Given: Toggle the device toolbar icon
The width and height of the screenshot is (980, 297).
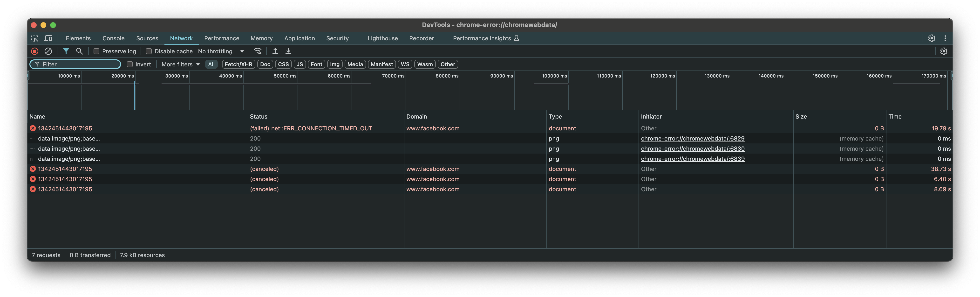Looking at the screenshot, I should [48, 38].
